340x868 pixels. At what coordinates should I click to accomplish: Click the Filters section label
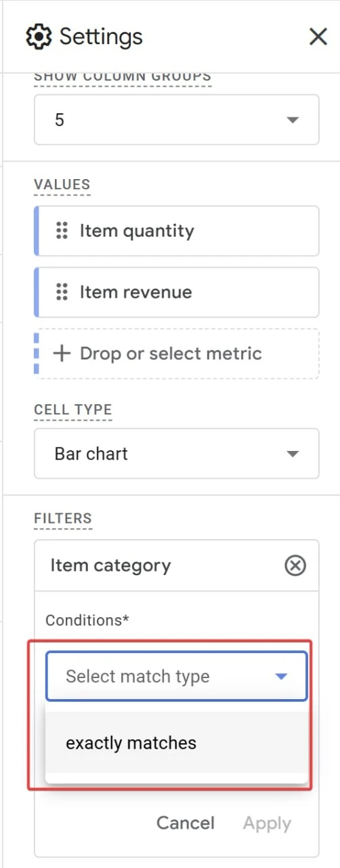[x=63, y=519]
